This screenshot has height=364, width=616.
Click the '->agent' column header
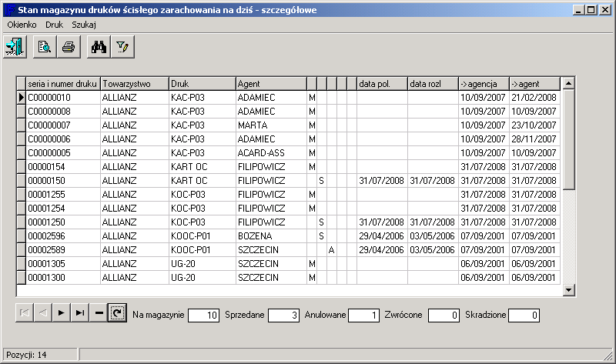coord(534,84)
